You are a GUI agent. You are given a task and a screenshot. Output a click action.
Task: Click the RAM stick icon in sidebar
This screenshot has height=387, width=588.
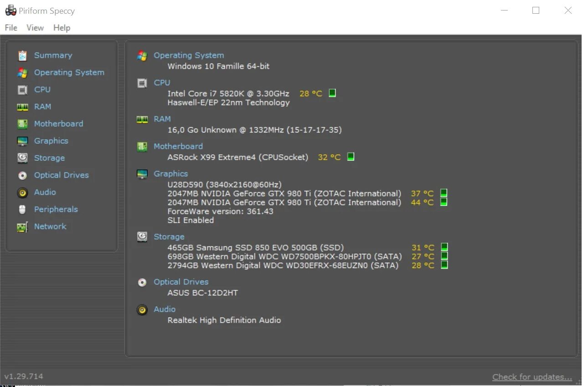pos(22,107)
